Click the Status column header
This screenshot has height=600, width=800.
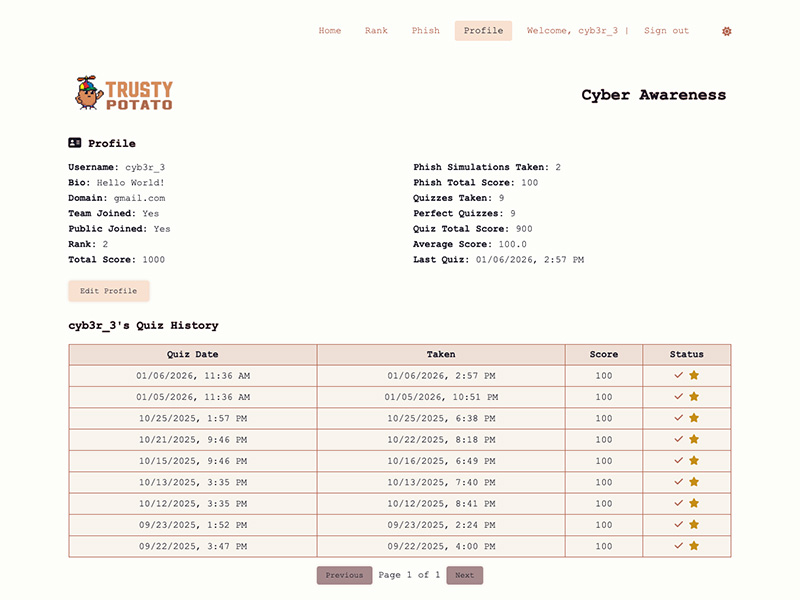686,355
